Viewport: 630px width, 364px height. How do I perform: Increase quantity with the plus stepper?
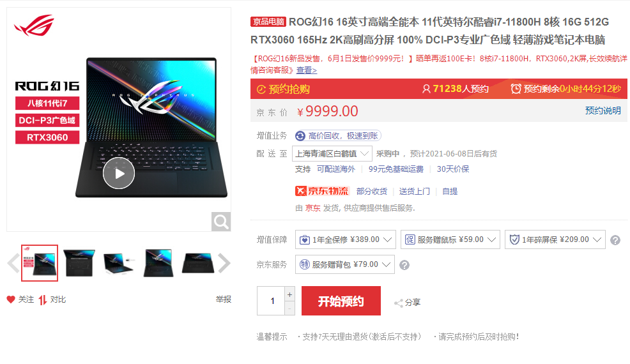(x=289, y=294)
